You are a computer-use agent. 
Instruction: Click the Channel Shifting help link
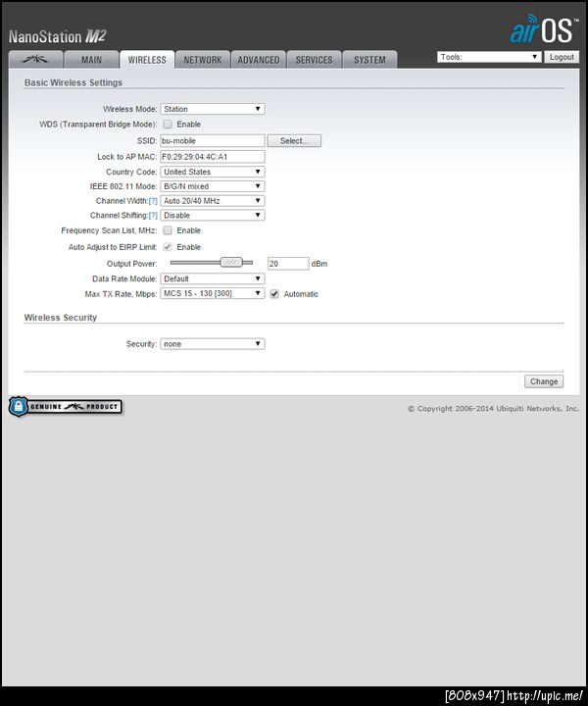coord(153,215)
